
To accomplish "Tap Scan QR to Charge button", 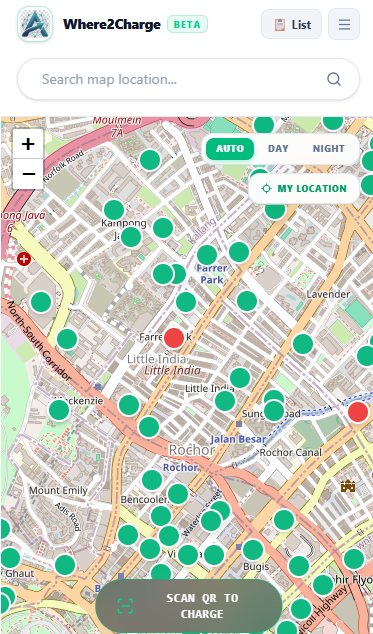I will coord(189,606).
